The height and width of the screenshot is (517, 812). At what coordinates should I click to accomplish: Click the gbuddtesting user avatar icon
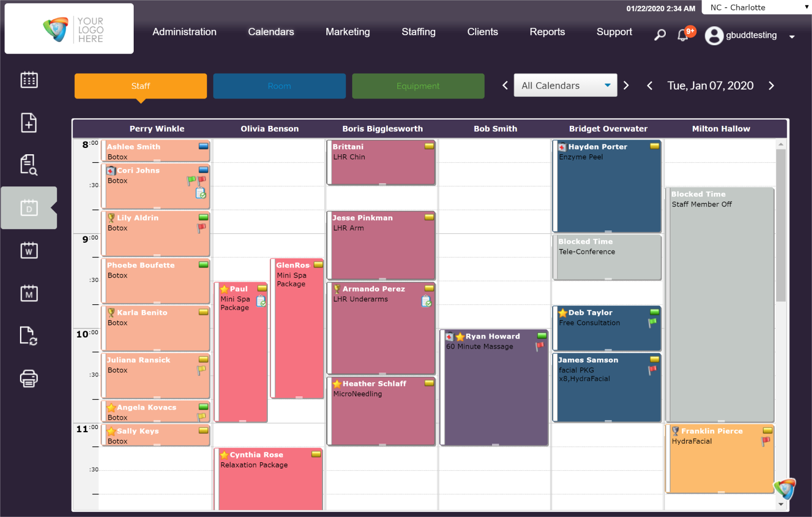(x=714, y=35)
